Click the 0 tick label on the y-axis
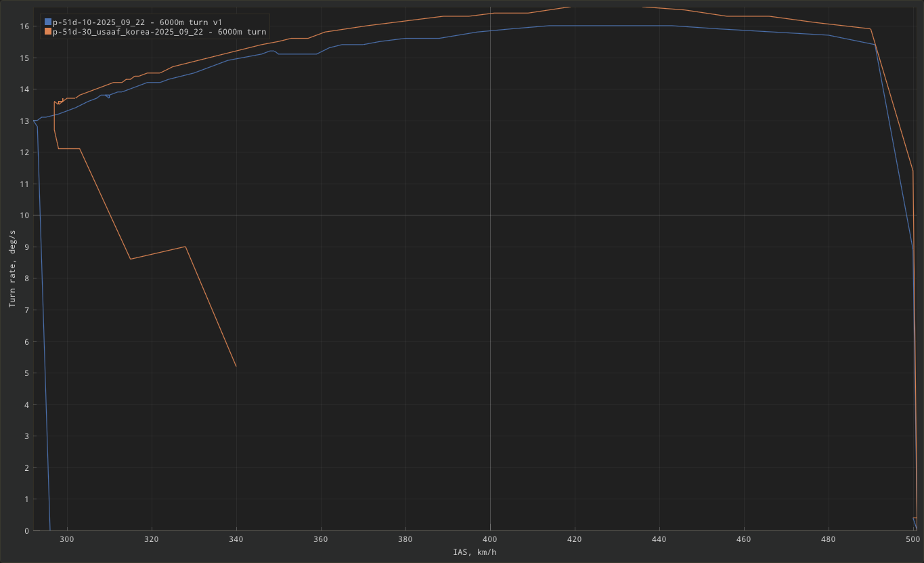924x563 pixels. coord(26,530)
